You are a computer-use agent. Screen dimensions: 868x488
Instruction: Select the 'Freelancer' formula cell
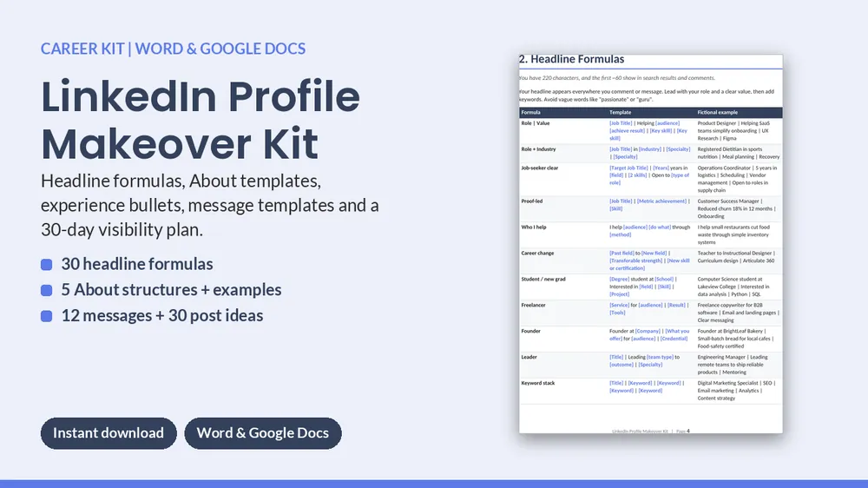pos(533,306)
